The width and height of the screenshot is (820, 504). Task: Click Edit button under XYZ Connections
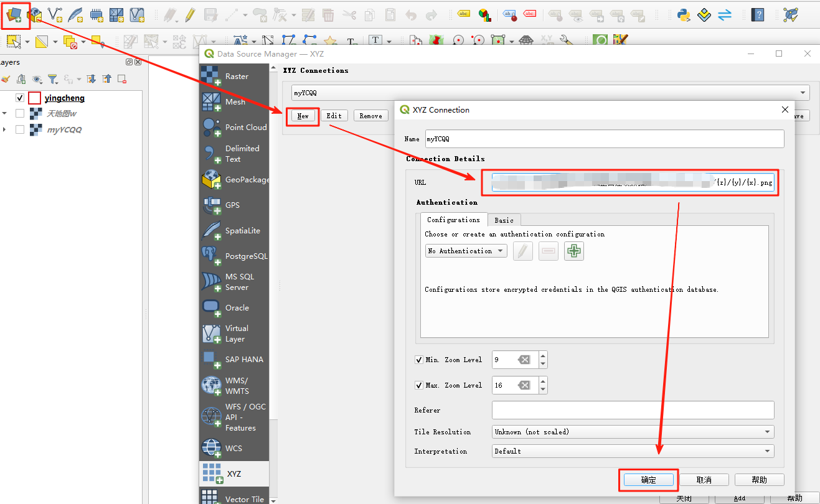[334, 116]
